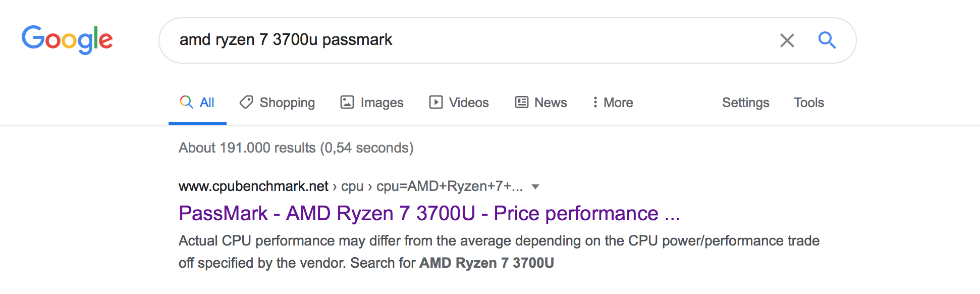Expand the cpubenchmark result dropdown arrow

(x=535, y=187)
